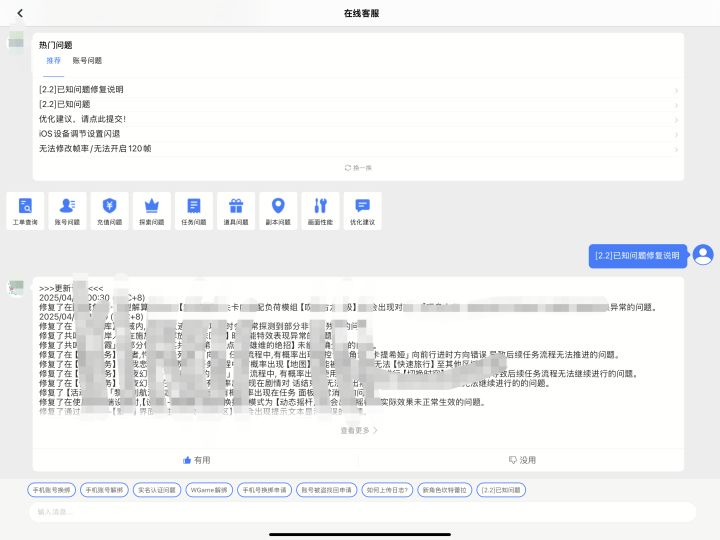720x540 pixels.
Task: Mark the reply as 没用 with thumbs down
Action: tap(522, 460)
